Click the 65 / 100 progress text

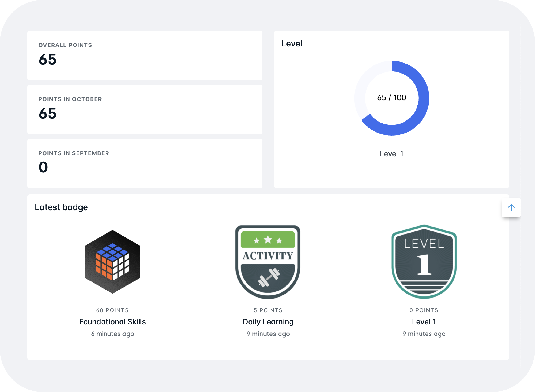pyautogui.click(x=391, y=97)
